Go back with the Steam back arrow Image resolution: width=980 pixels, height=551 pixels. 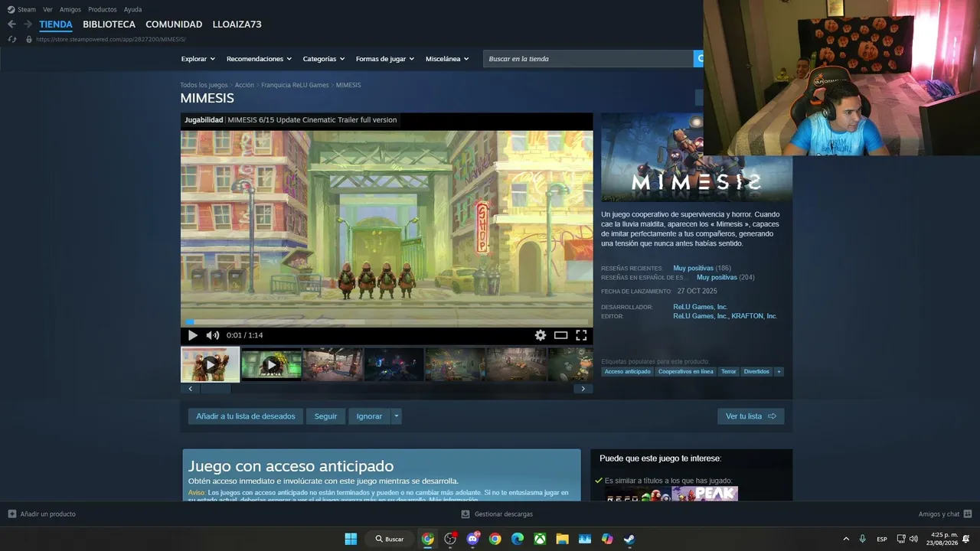click(11, 24)
